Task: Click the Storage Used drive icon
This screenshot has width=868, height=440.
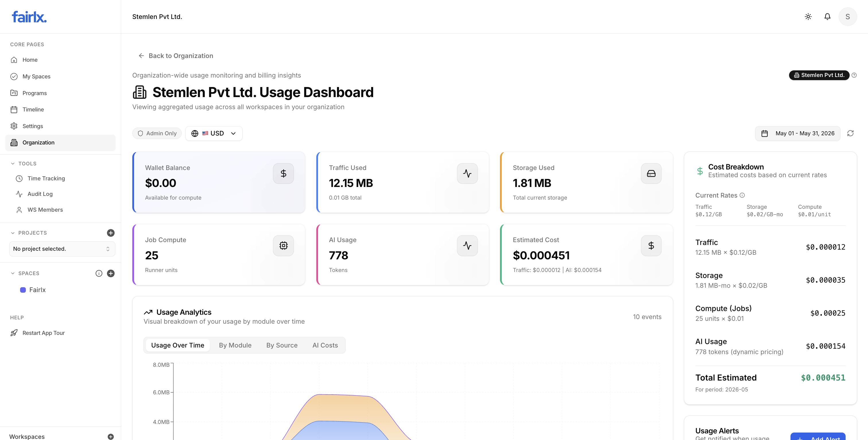Action: tap(651, 173)
